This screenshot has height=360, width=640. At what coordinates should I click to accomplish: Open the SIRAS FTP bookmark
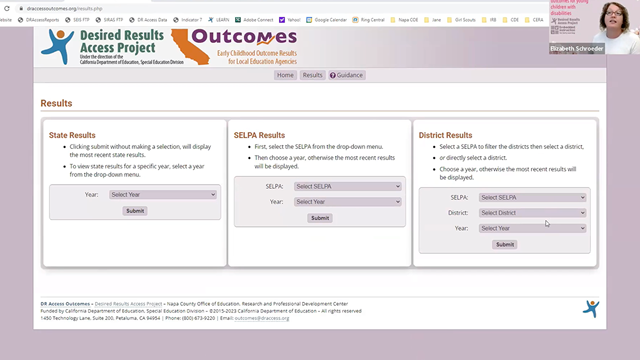[109, 20]
